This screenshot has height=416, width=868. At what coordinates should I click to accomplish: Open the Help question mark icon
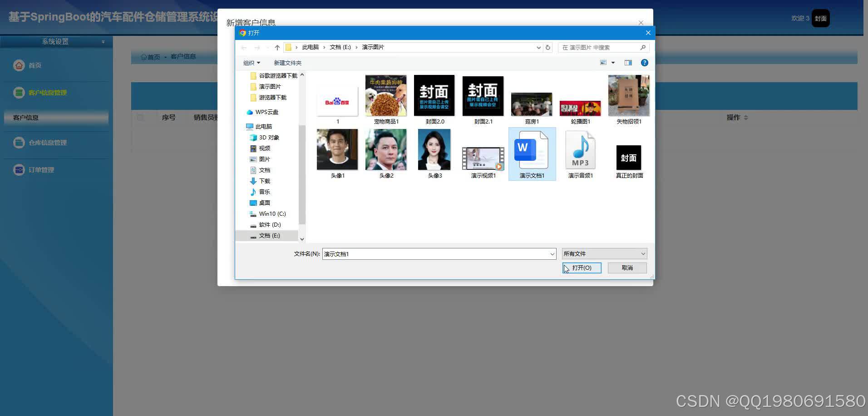tap(645, 63)
